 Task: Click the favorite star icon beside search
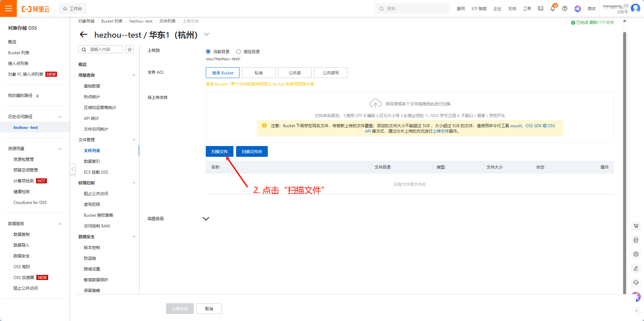130,49
